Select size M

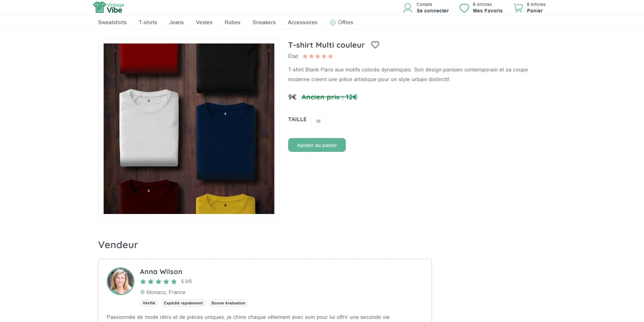point(318,121)
